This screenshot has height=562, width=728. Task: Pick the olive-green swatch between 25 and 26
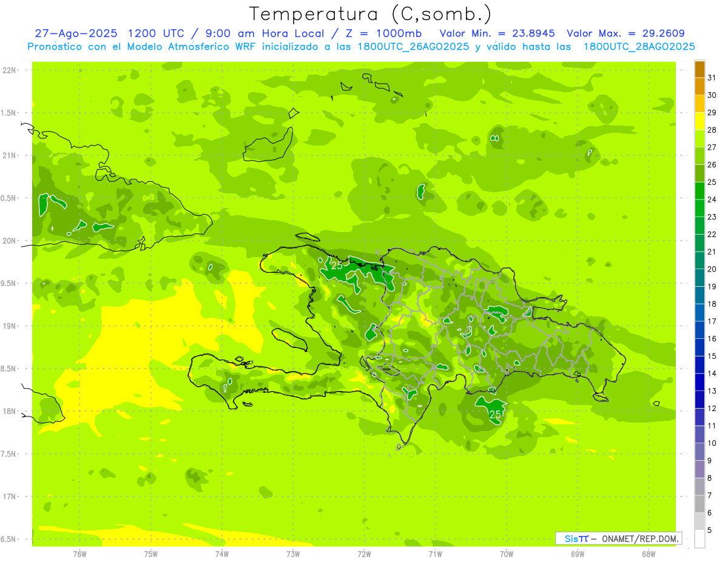pos(699,173)
